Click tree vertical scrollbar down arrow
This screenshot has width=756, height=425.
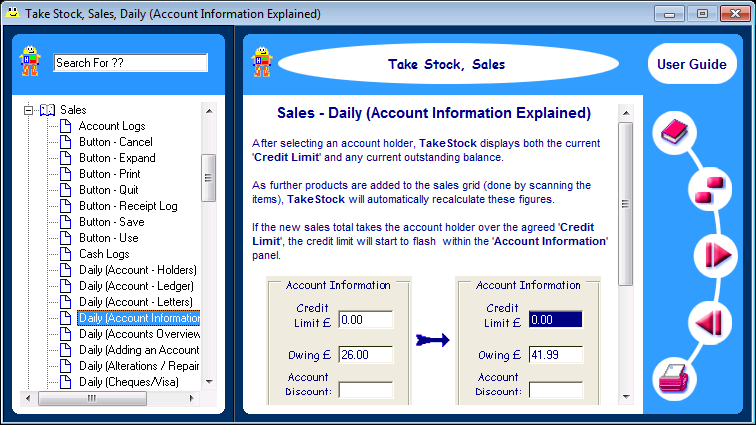209,381
